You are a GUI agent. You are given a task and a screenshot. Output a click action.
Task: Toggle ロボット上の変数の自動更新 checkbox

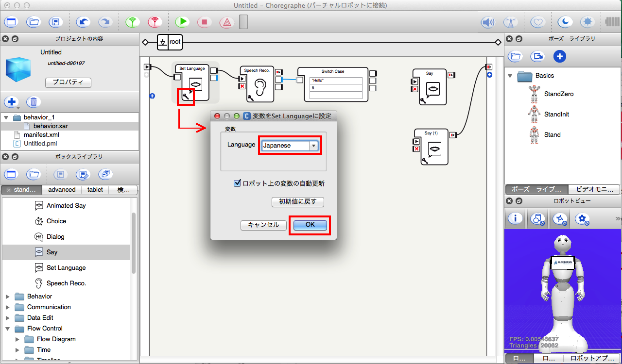click(x=237, y=183)
